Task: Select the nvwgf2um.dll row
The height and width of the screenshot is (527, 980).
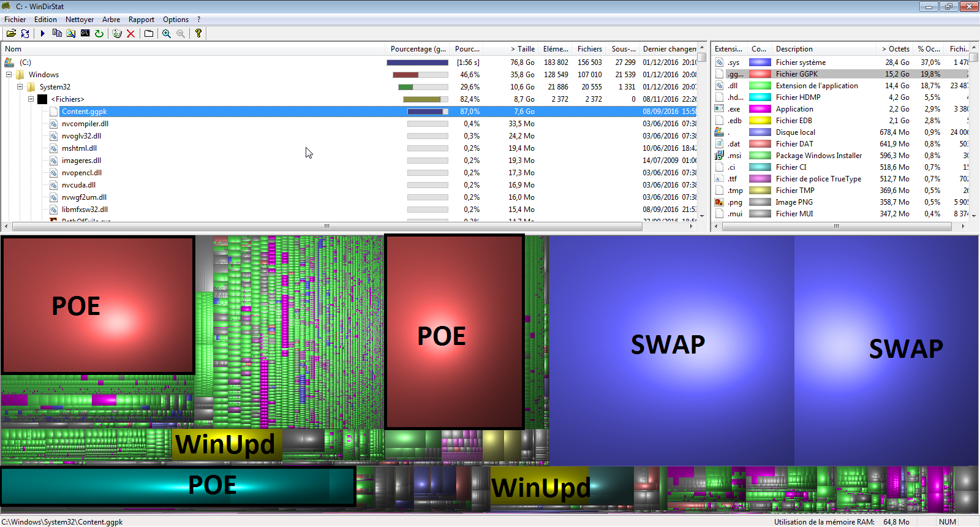Action: 348,197
